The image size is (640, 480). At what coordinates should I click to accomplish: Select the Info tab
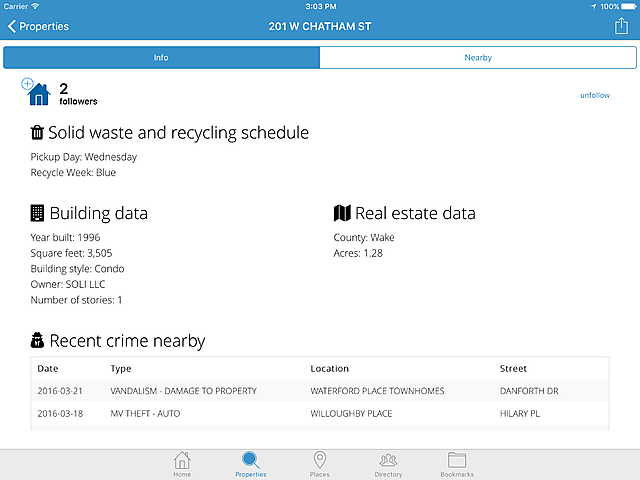(x=161, y=58)
